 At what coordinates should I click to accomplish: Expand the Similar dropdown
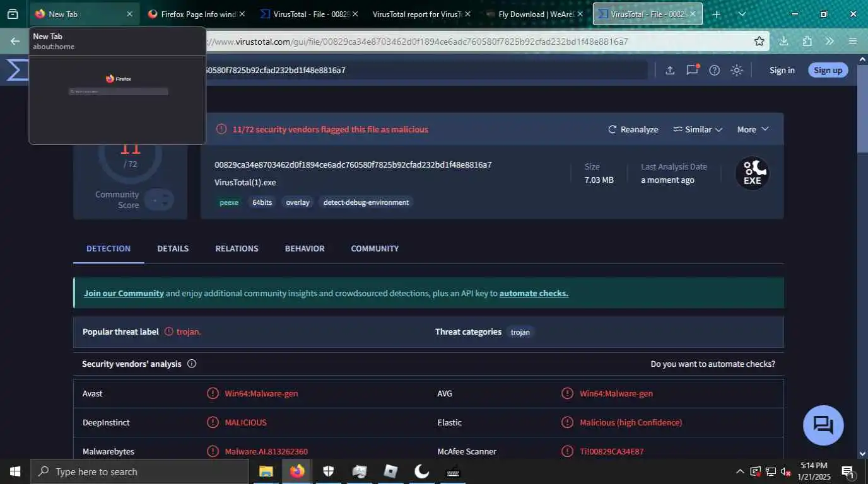(x=697, y=129)
